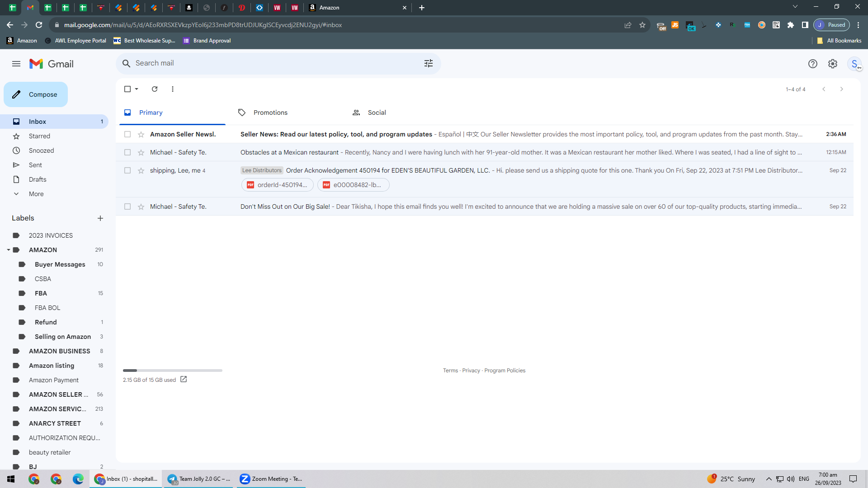Open the Windows notification center
Screen dimensions: 868x488
[854, 479]
